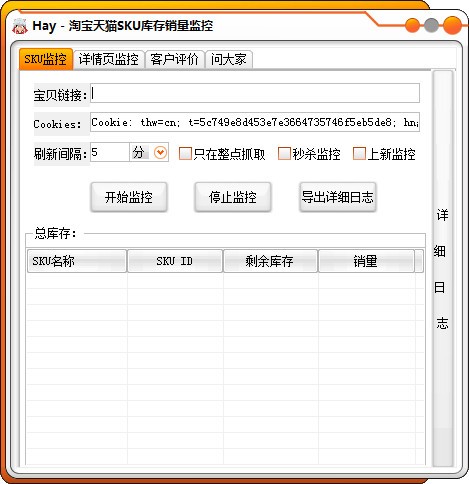Open the 详情页监控 tab
This screenshot has height=484, width=469.
(109, 60)
